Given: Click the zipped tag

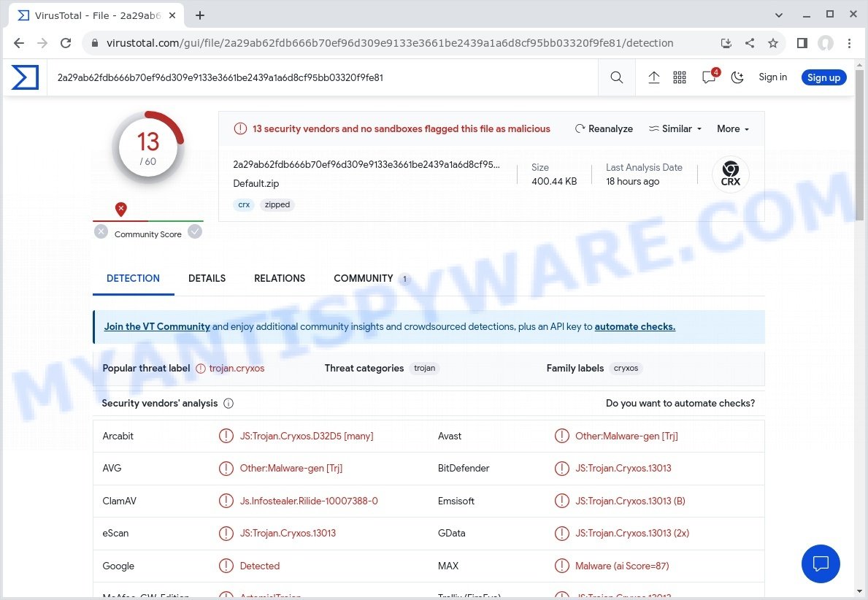Looking at the screenshot, I should (277, 205).
